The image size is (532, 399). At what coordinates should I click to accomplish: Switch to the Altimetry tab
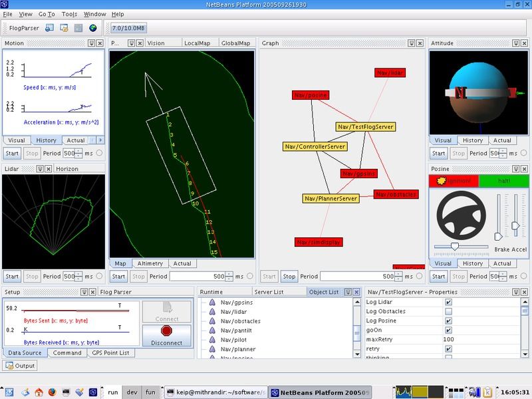pos(150,263)
